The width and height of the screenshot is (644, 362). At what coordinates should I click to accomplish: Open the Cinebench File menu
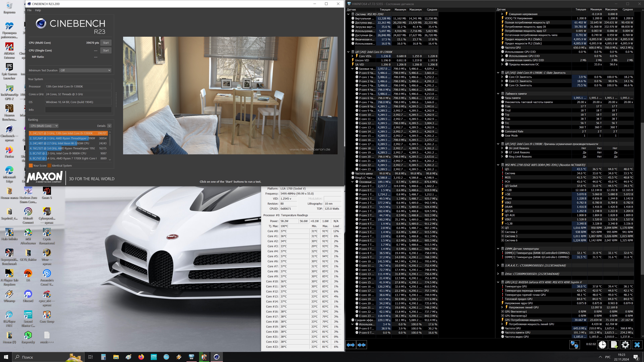29,10
